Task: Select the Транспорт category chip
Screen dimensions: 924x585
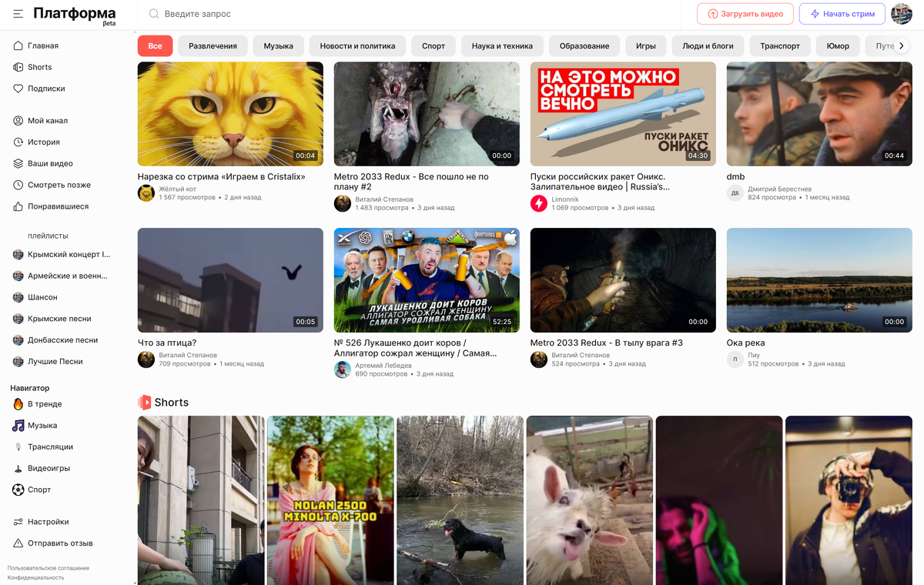Action: coord(780,46)
